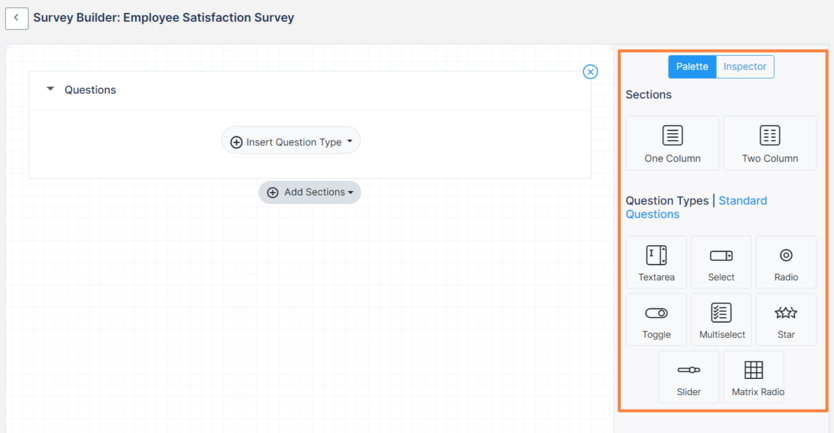Image resolution: width=834 pixels, height=433 pixels.
Task: Choose the Select question type tile
Action: pyautogui.click(x=721, y=262)
